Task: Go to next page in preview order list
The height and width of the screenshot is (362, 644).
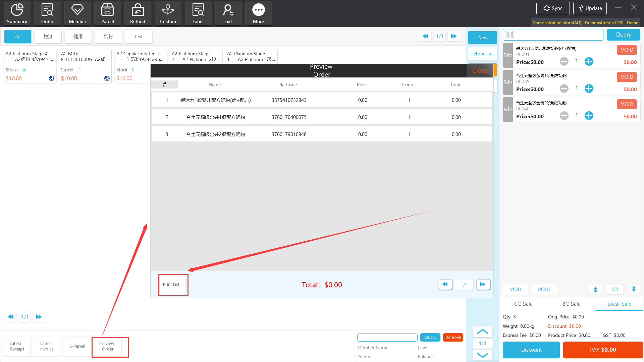Action: pyautogui.click(x=483, y=285)
